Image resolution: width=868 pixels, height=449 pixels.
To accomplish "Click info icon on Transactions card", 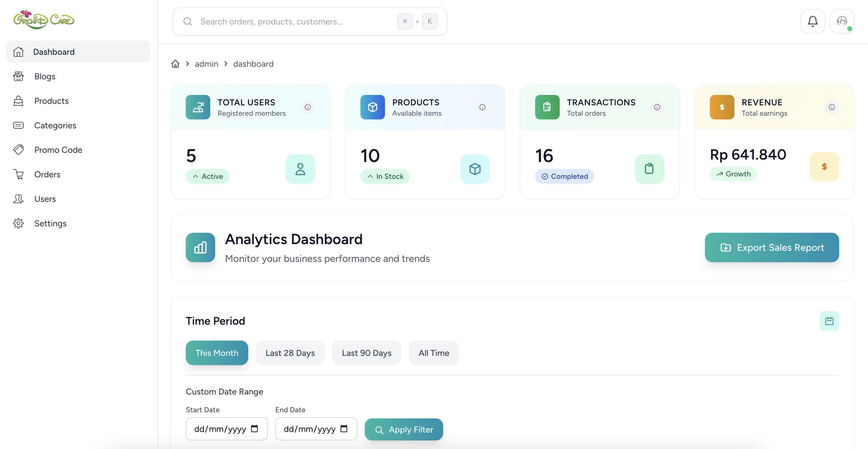I will pos(657,107).
